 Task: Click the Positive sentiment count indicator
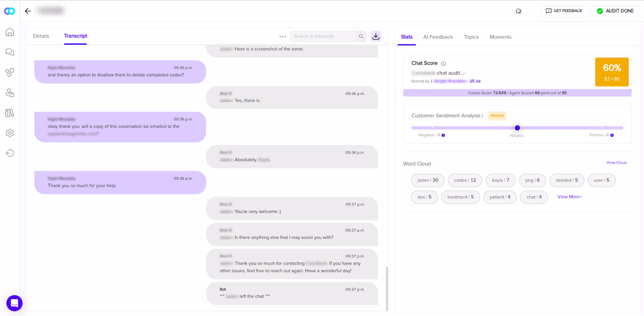click(612, 135)
